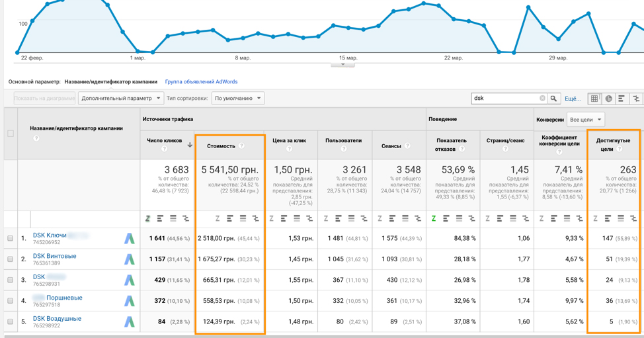This screenshot has width=644, height=338.
Task: Click the Показать на диаграмме button
Action: 44,99
